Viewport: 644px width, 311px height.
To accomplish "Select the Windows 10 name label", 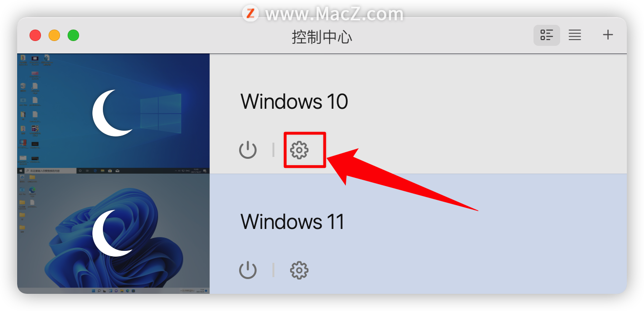I will click(x=294, y=101).
